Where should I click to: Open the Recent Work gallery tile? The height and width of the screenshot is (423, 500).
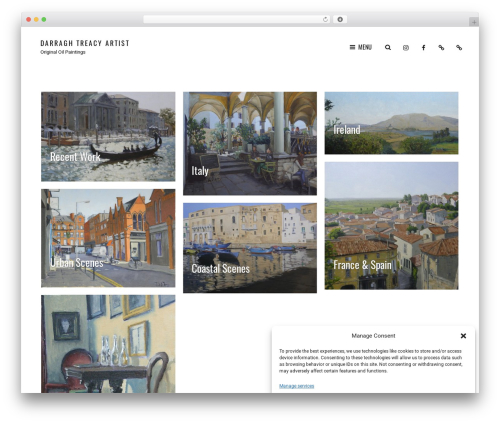point(108,137)
